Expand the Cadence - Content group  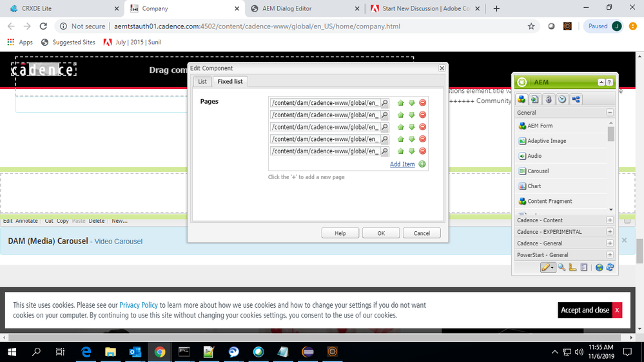pyautogui.click(x=610, y=220)
